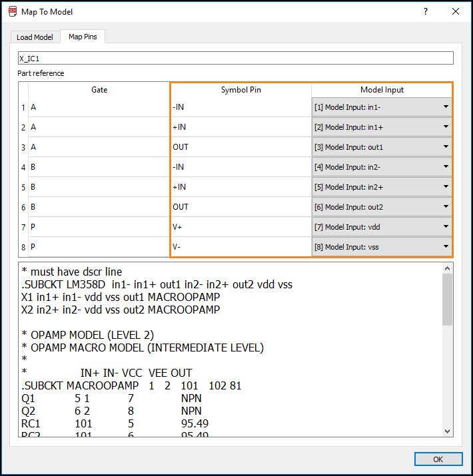Expand the in1+ model input dropdown
Image resolution: width=473 pixels, height=476 pixels.
pyautogui.click(x=382, y=127)
